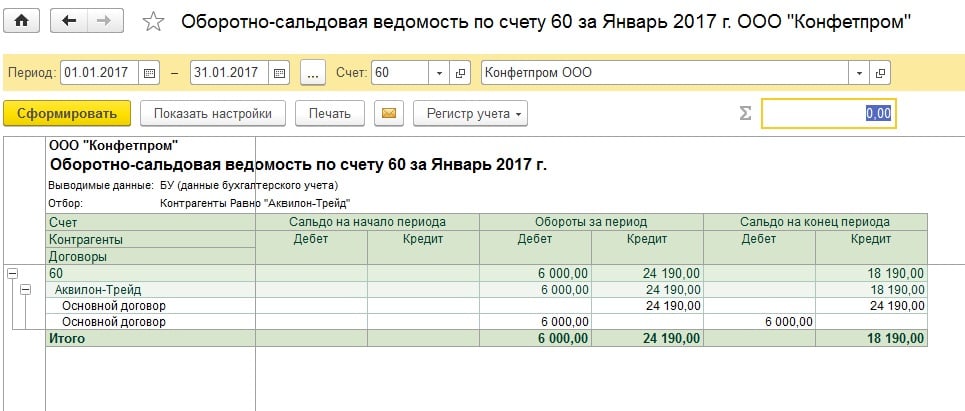Expand organization Конфетпром ООО dropdown
965x411 pixels.
(x=859, y=73)
